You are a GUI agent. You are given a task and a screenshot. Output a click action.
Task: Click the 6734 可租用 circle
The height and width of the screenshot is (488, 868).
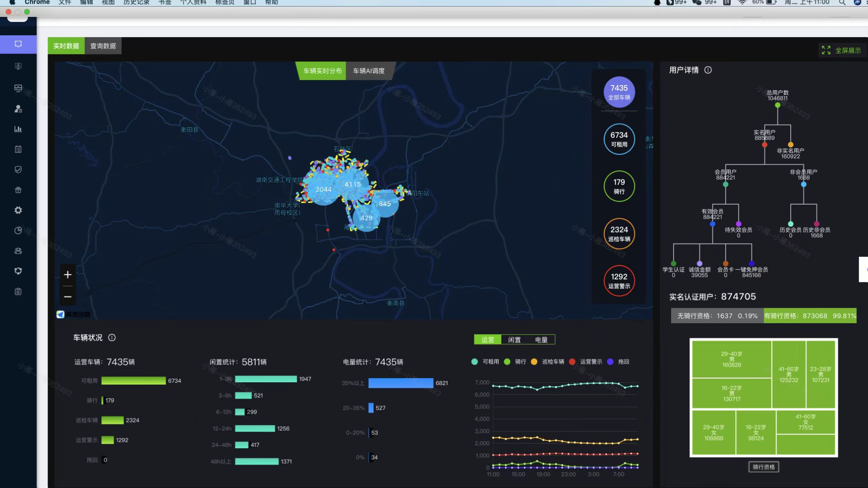pos(619,139)
